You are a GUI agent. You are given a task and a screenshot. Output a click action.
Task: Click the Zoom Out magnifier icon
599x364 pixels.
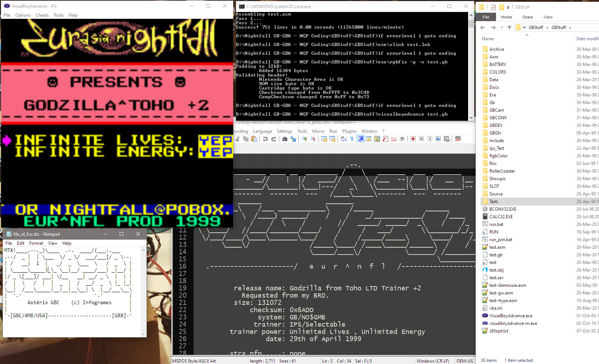click(313, 139)
